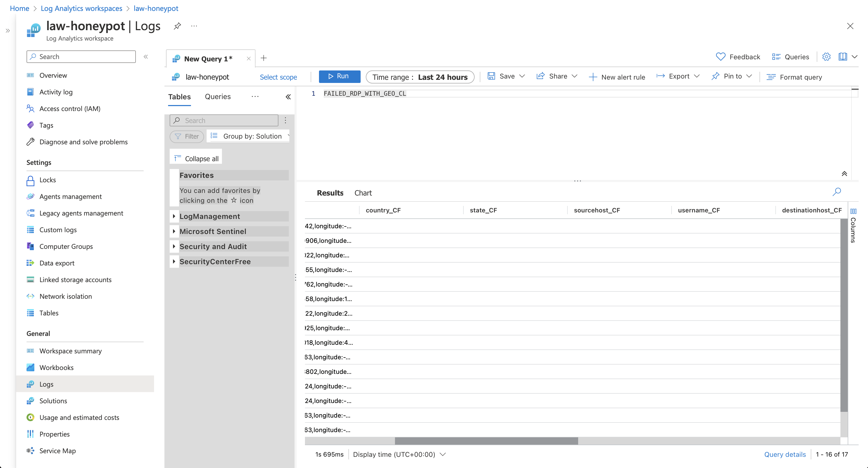Expand the LogManagement group
868x468 pixels.
point(174,216)
